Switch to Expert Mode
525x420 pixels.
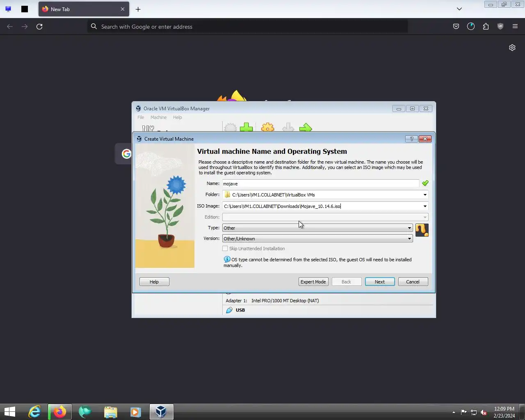pos(313,282)
